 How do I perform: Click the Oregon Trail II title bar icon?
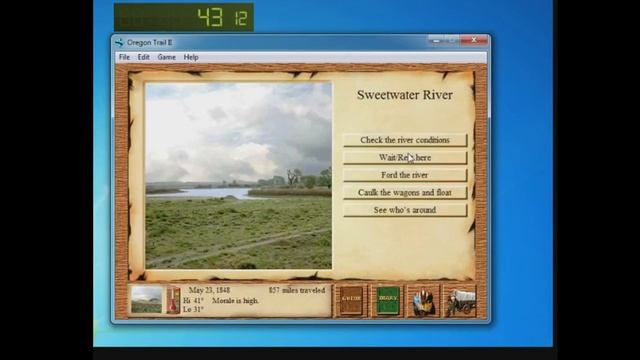click(119, 42)
